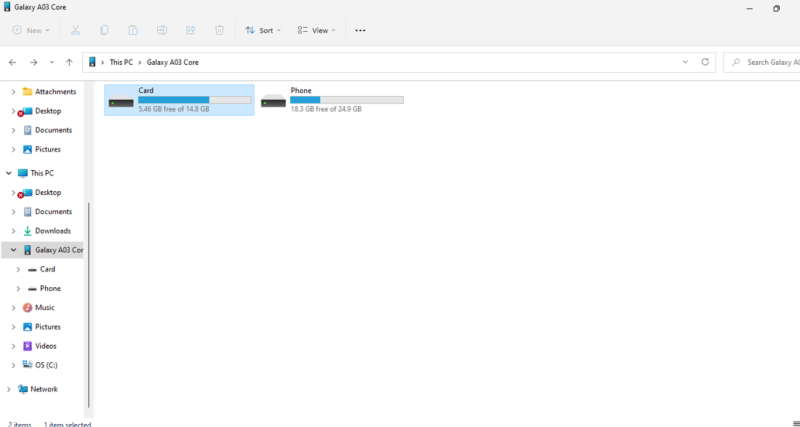
Task: Go back with the left arrow
Action: tap(13, 62)
